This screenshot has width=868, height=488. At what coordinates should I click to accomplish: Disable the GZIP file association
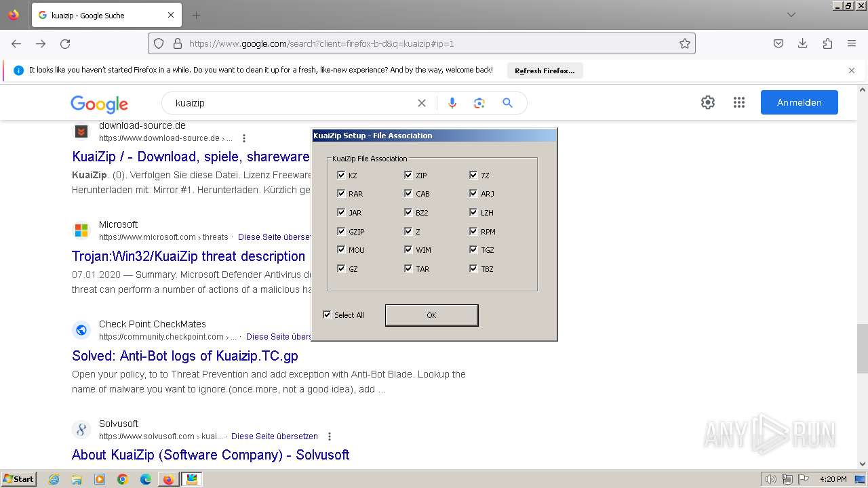click(x=341, y=231)
